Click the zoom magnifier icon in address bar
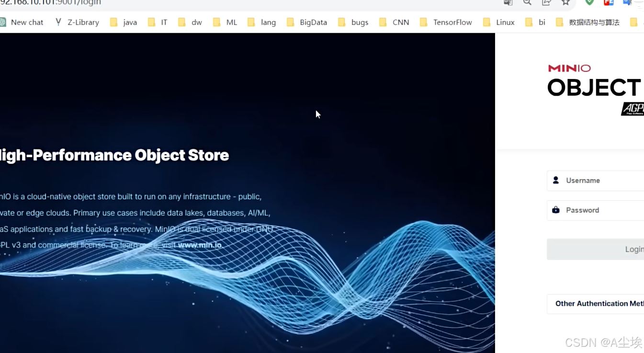This screenshot has height=353, width=644. click(527, 2)
